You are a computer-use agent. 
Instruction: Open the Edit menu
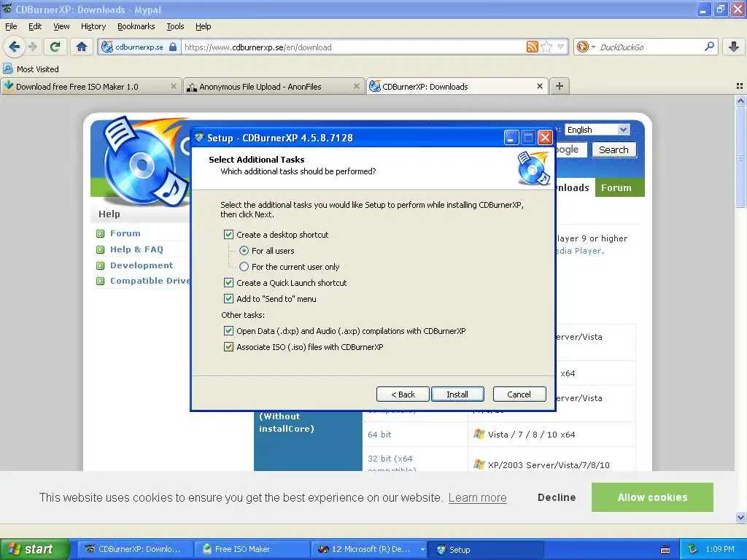(35, 26)
